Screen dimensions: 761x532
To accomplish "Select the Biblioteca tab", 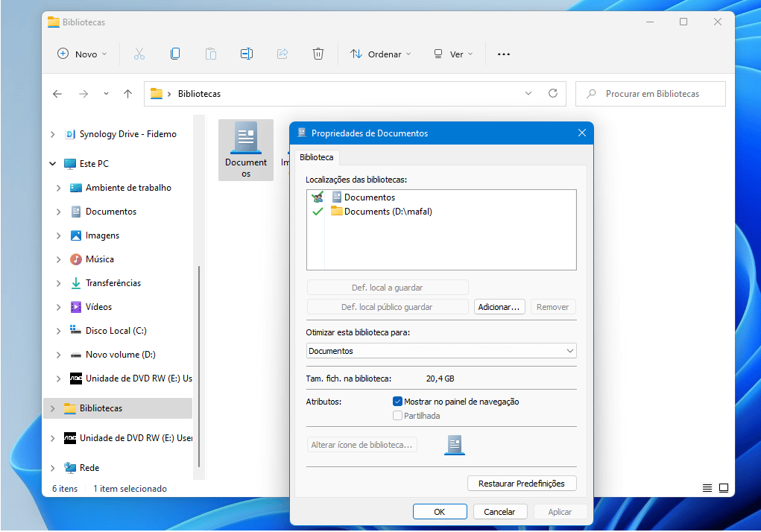I will pos(317,157).
